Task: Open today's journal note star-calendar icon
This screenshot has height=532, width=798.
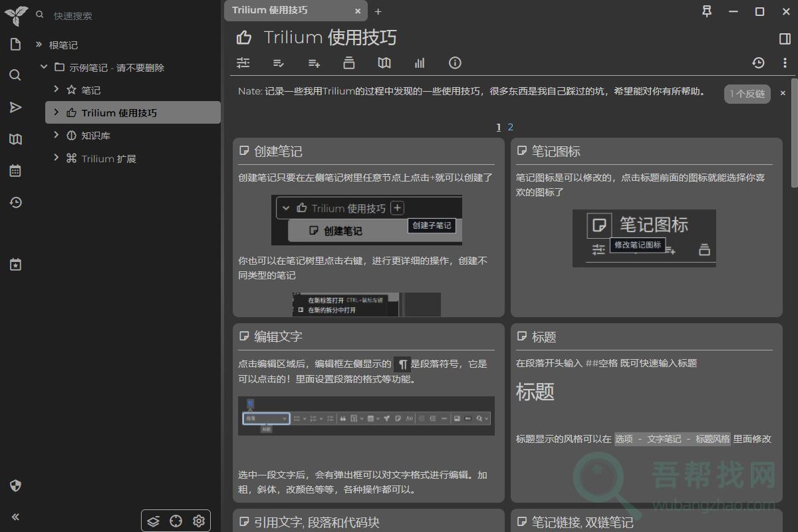Action: (15, 265)
